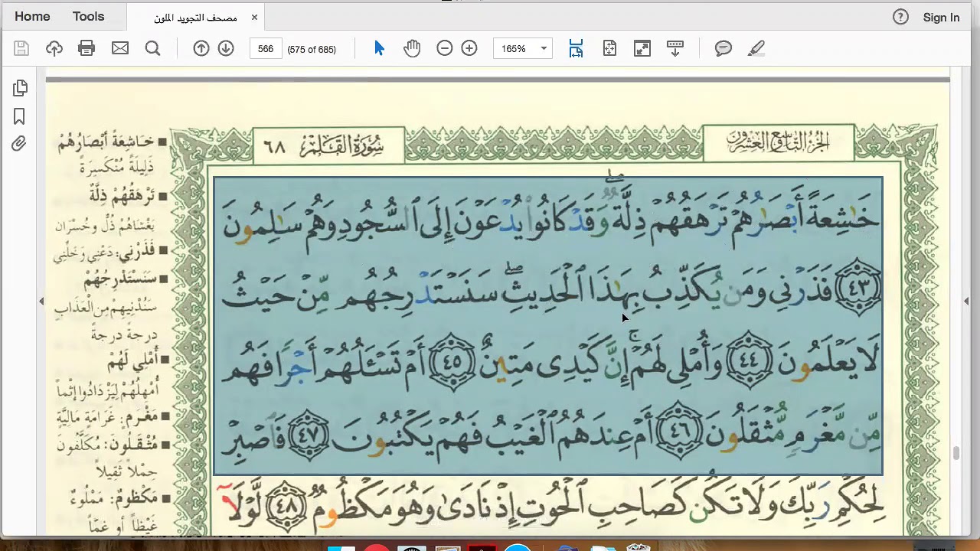Zoom in with the plus button

tap(469, 48)
